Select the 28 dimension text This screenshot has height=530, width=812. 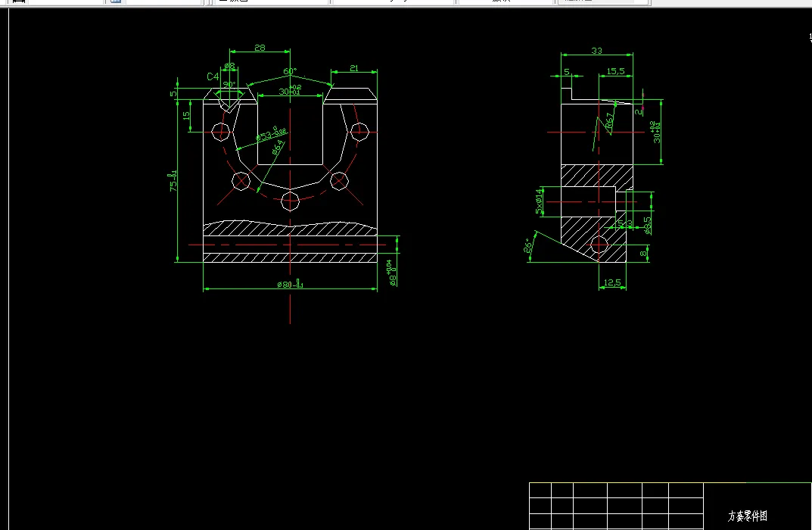click(260, 48)
